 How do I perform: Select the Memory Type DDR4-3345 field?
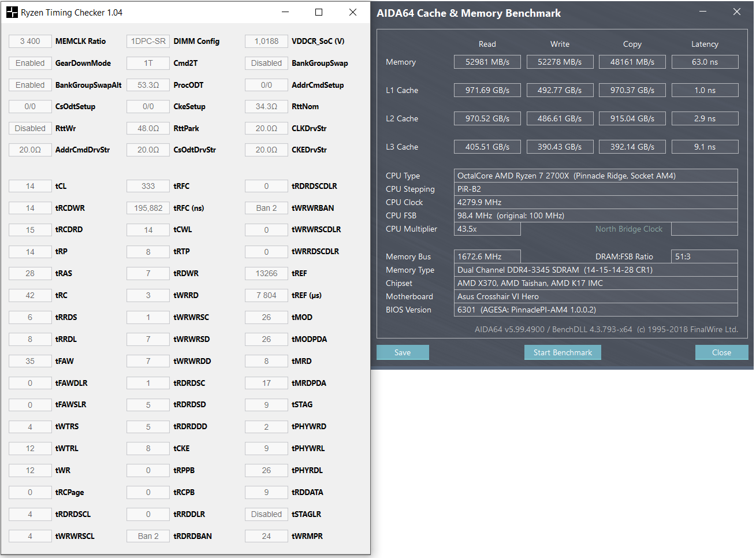[x=596, y=270]
